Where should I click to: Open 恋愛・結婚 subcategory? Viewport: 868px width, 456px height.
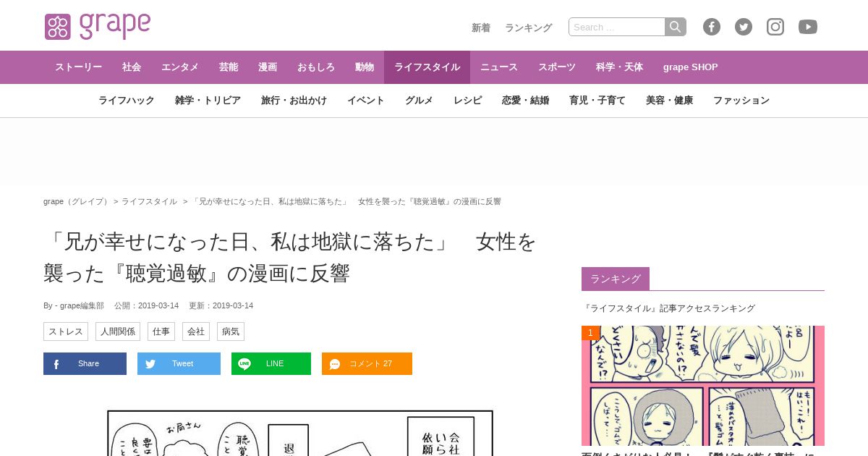525,101
